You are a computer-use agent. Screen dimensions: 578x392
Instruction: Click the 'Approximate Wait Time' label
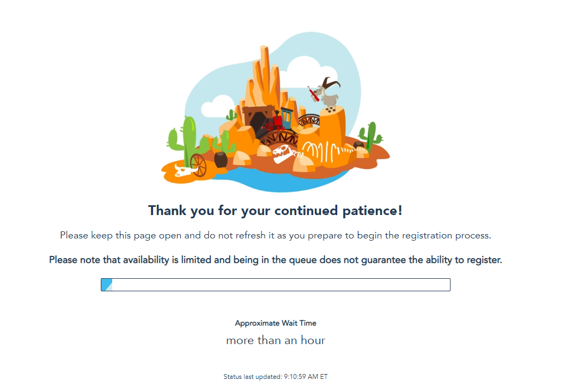[x=275, y=323]
